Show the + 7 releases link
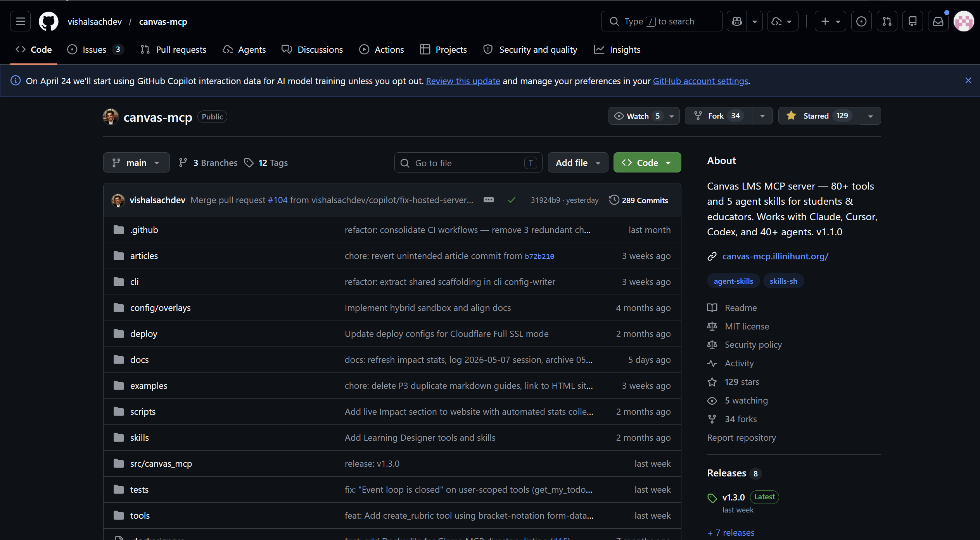This screenshot has height=540, width=980. point(731,533)
